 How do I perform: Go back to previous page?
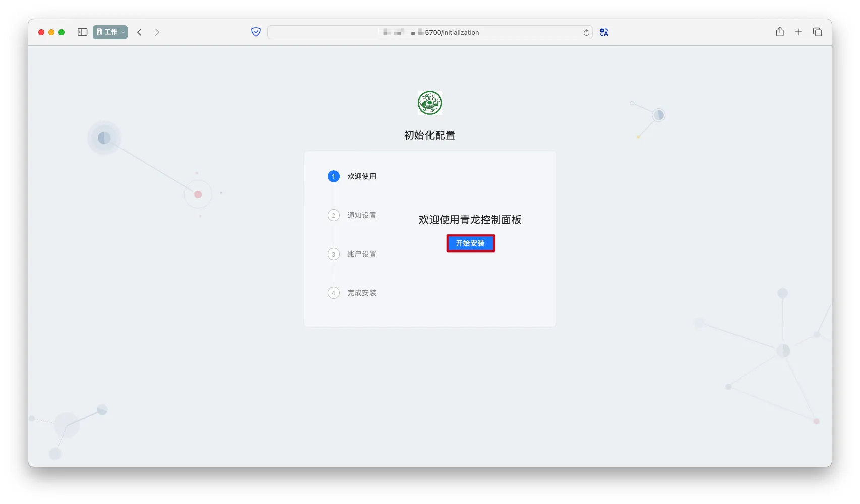[x=140, y=32]
